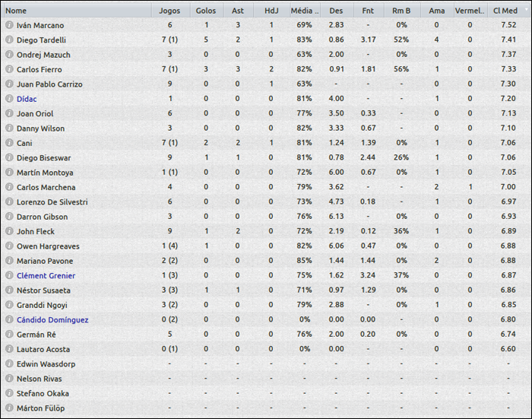Open info icon for Néstor Susaeta

pos(9,290)
